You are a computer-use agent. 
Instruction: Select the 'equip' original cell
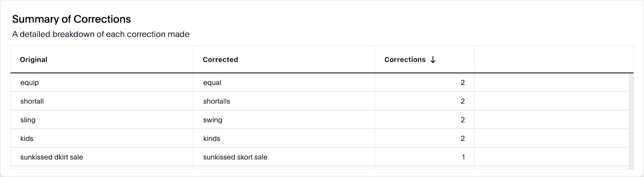pos(102,82)
